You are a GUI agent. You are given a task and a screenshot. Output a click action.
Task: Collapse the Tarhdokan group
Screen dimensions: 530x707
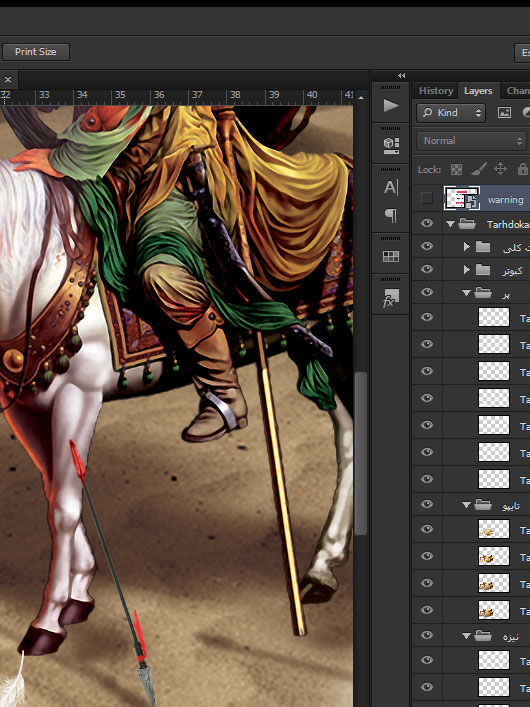point(450,224)
